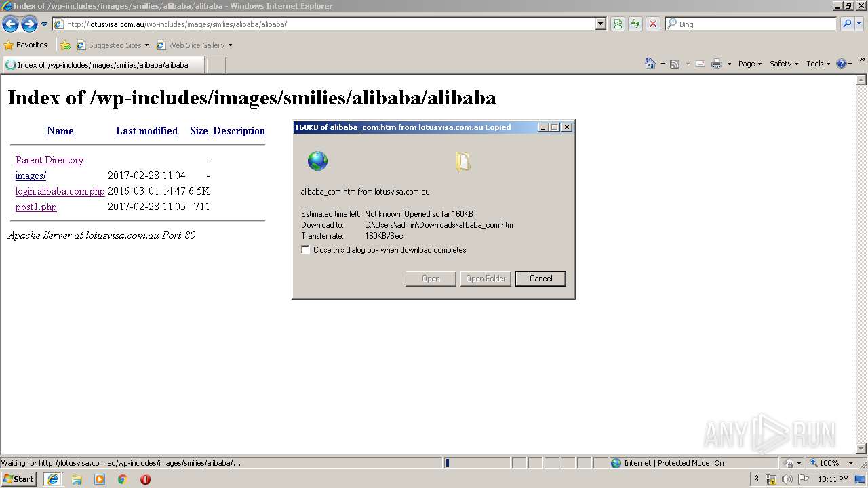This screenshot has height=488, width=868.
Task: Click the folder icon in download dialog
Action: (462, 161)
